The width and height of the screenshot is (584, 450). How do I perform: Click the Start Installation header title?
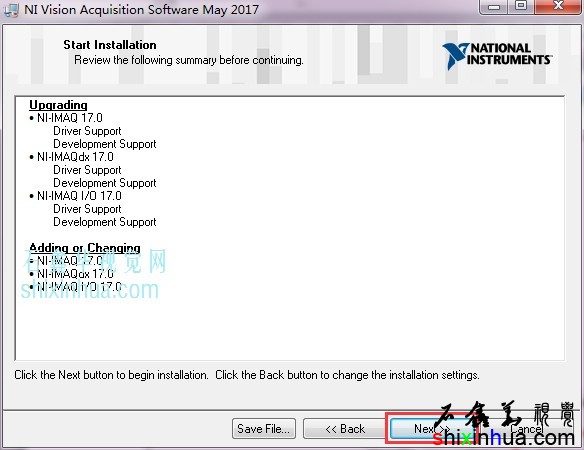click(x=110, y=45)
